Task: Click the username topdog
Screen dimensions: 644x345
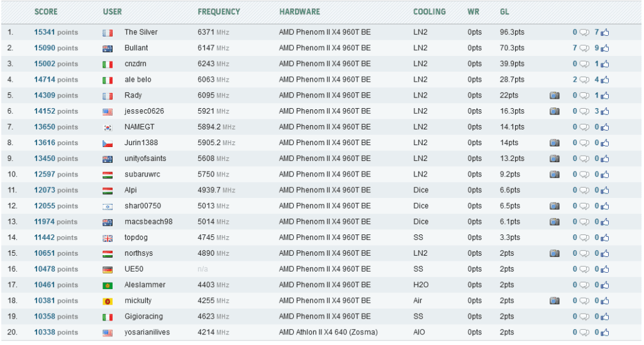Action: click(136, 238)
